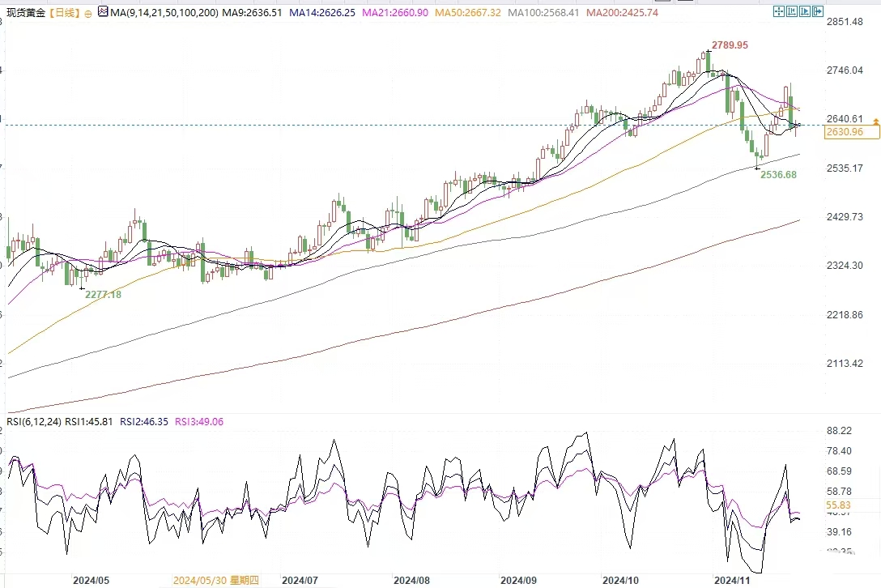Image resolution: width=881 pixels, height=588 pixels.
Task: Click the current price tag 2630.96
Action: (x=851, y=132)
